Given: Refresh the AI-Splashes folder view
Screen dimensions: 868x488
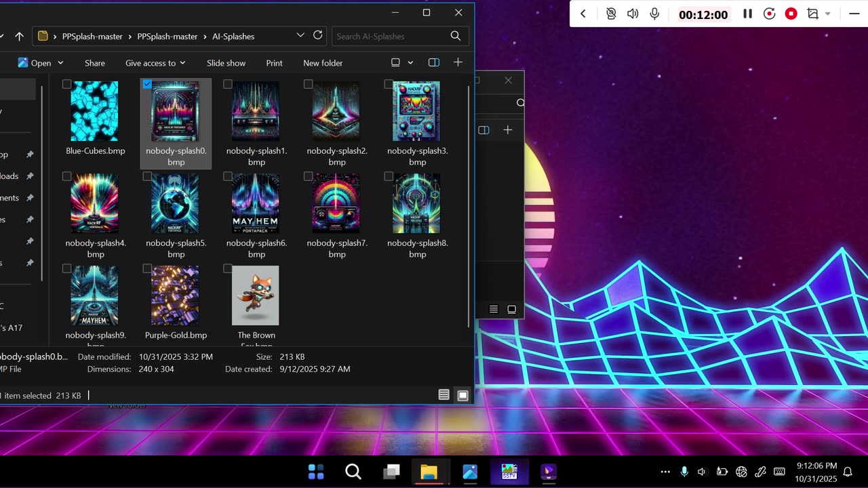Looking at the screenshot, I should coord(318,36).
